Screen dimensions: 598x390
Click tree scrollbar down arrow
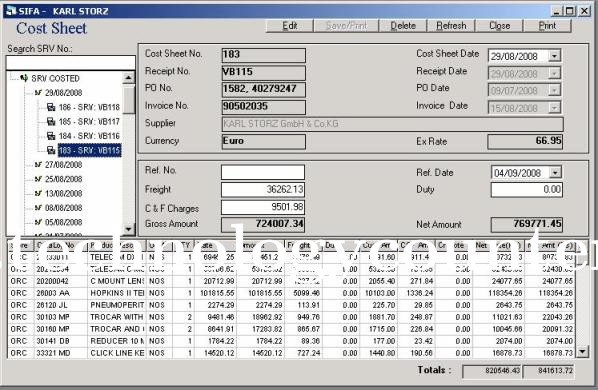pyautogui.click(x=129, y=228)
